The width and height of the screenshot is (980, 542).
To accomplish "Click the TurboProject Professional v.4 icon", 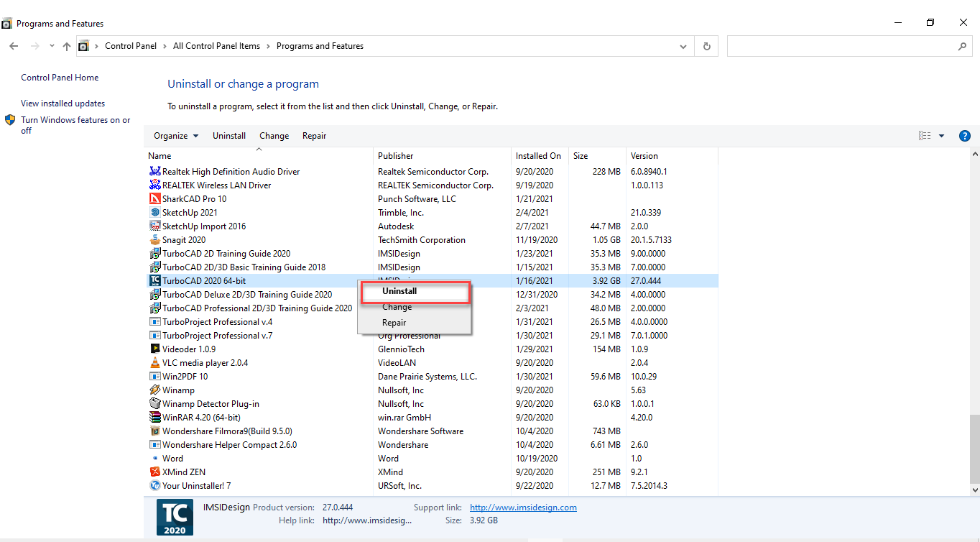I will (154, 322).
